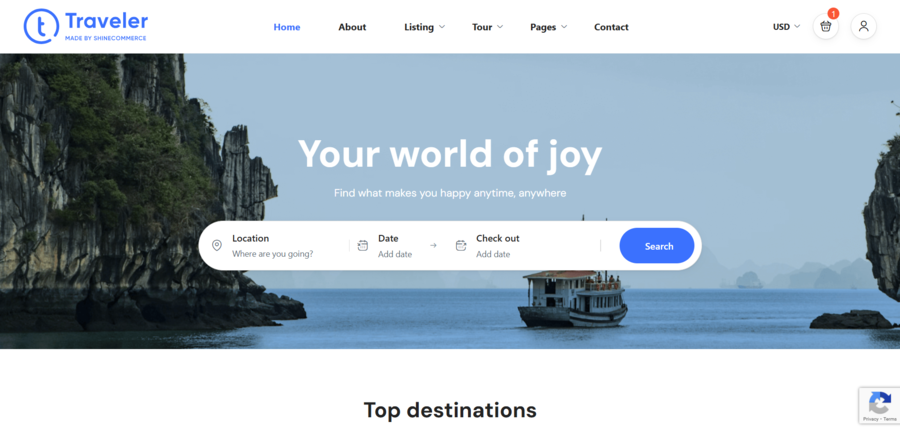Click the reCAPTCHA badge icon
Image resolution: width=900 pixels, height=431 pixels.
879,402
